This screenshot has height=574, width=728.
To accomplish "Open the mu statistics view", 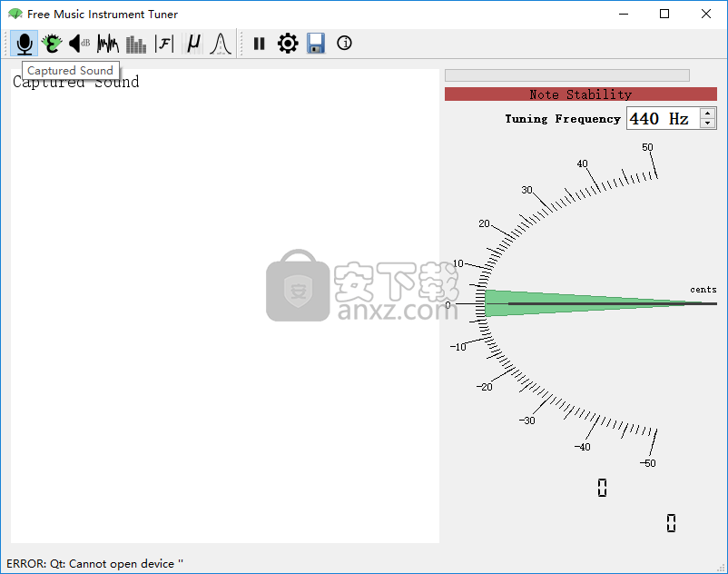I will pos(192,44).
